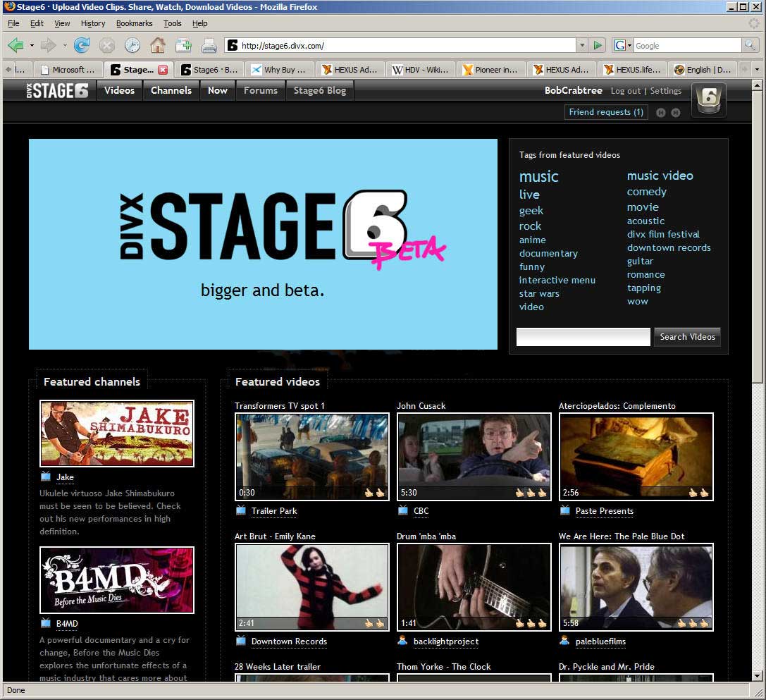Image resolution: width=766 pixels, height=700 pixels.
Task: Click the user icon beside palebluefilms
Action: (x=564, y=640)
